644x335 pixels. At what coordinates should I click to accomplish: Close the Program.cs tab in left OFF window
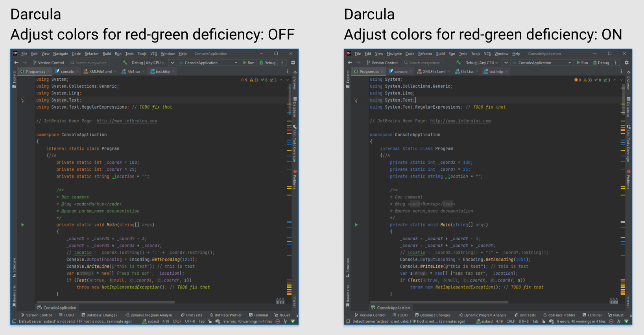click(x=49, y=72)
